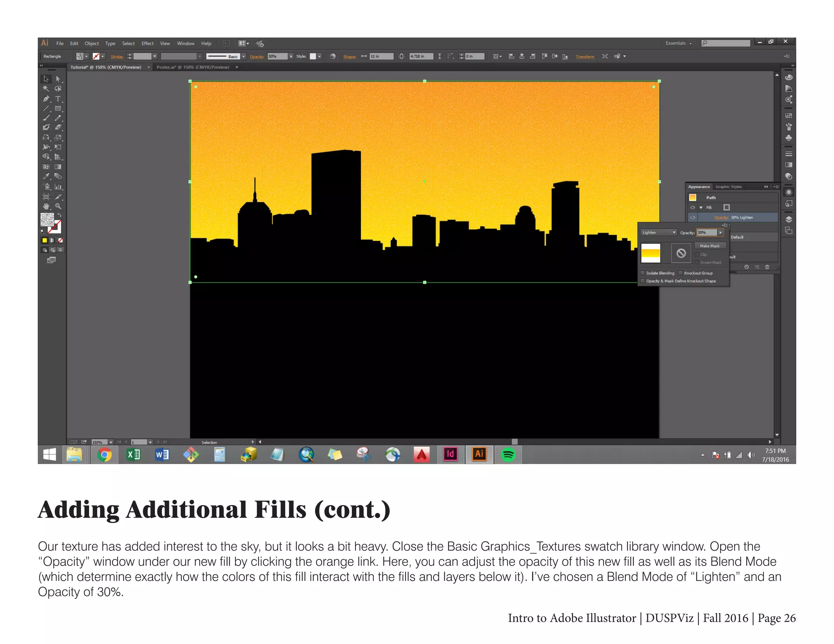
Task: Click the orange Opacity link in Appearance panel
Action: click(721, 218)
